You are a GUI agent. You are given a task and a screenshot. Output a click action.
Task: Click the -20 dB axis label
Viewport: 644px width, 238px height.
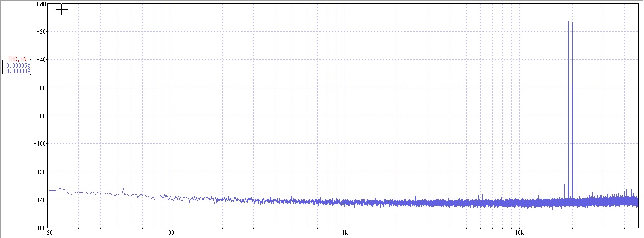(42, 31)
